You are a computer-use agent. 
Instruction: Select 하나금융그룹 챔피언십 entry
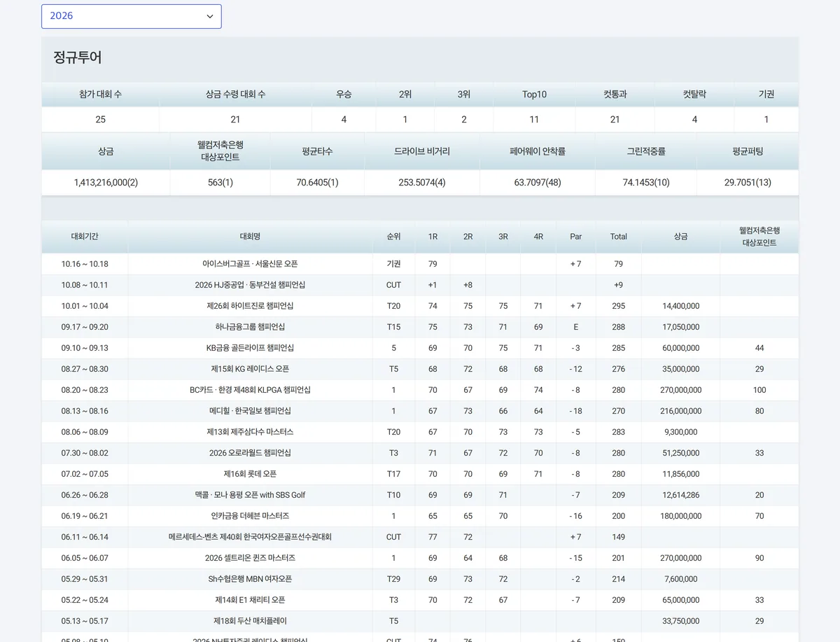250,327
